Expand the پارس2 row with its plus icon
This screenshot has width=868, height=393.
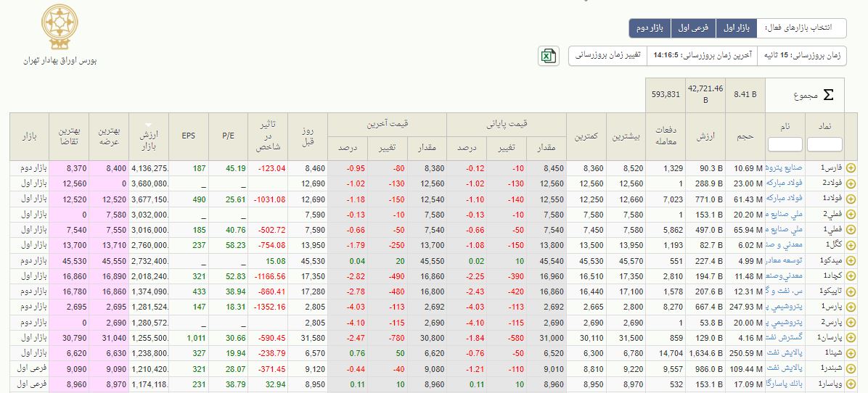tap(851, 322)
